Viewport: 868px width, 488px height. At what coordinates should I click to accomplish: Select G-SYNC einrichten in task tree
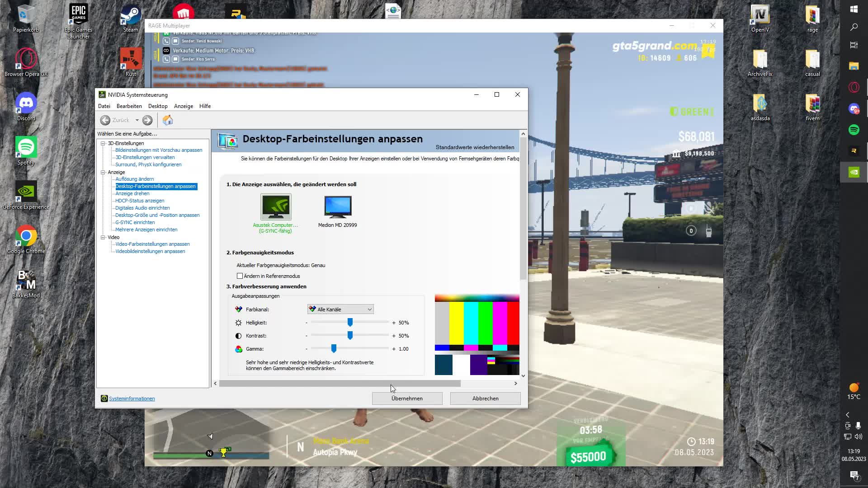[135, 222]
